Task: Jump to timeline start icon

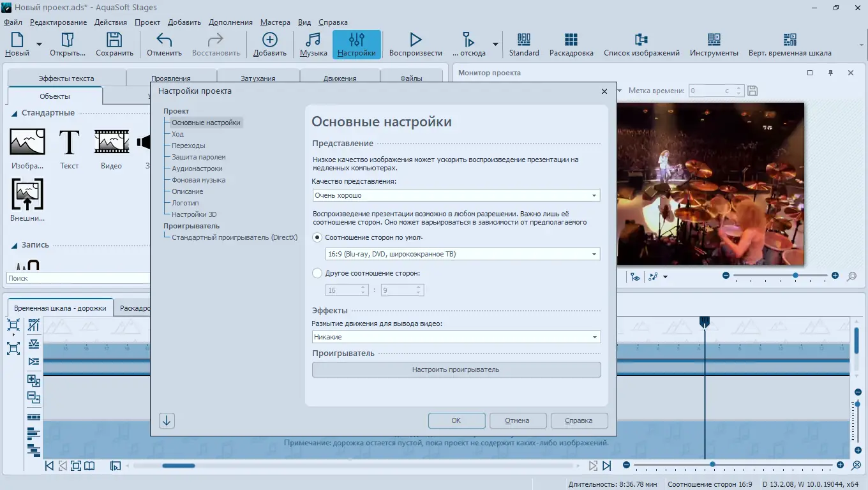Action: (49, 466)
